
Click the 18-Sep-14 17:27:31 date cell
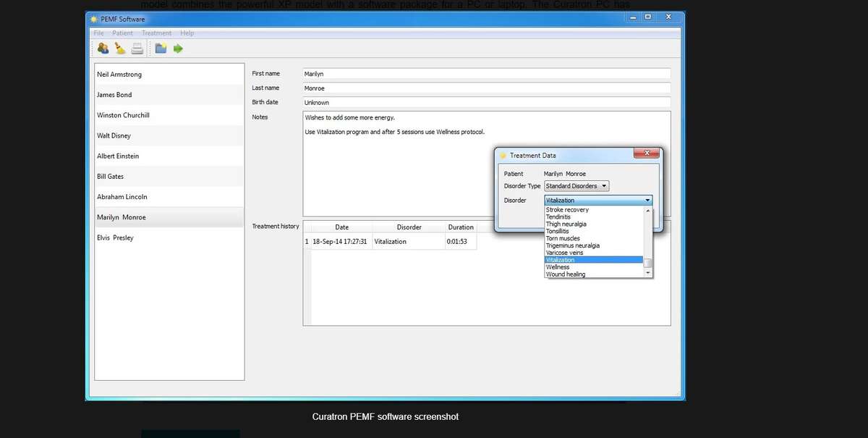[x=341, y=241]
